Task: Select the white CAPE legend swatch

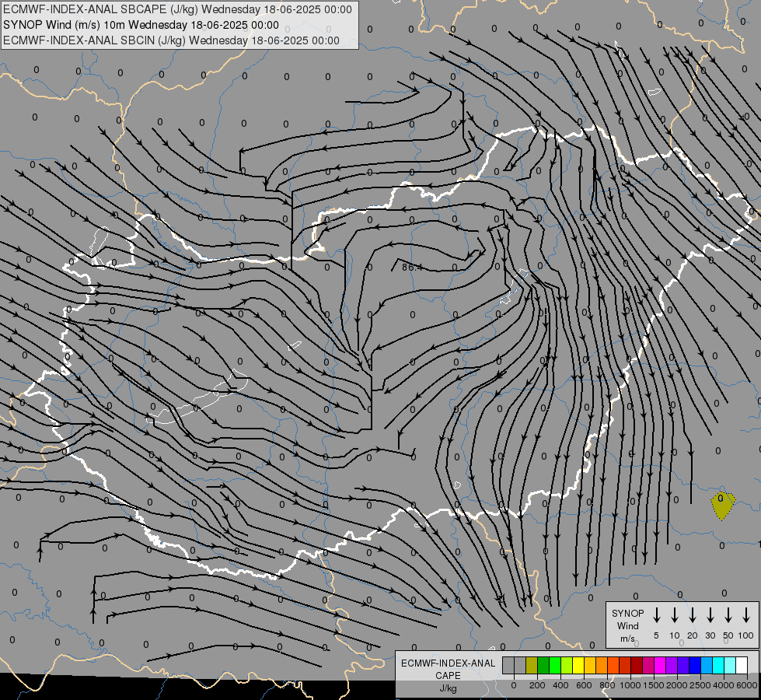Action: coord(742,666)
